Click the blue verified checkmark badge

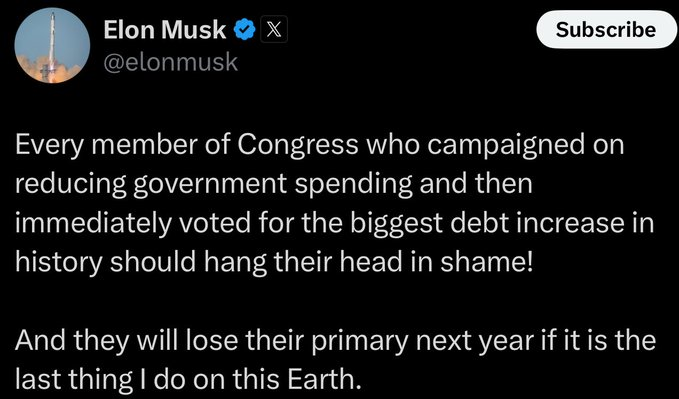pos(245,30)
